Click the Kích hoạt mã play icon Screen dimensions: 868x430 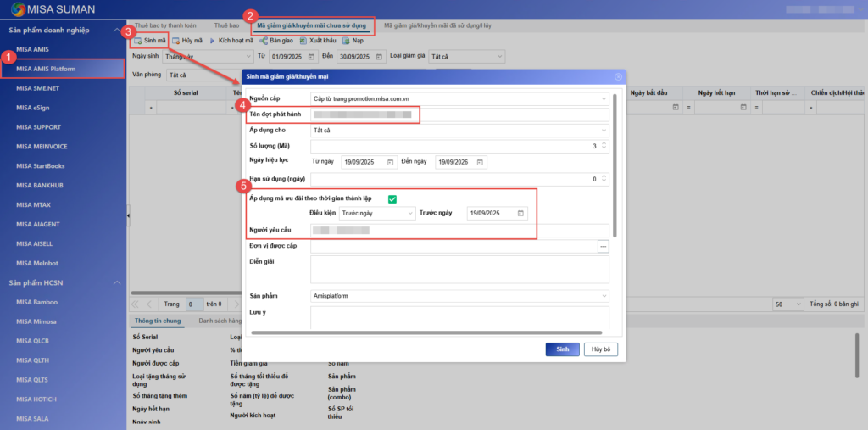pyautogui.click(x=212, y=40)
